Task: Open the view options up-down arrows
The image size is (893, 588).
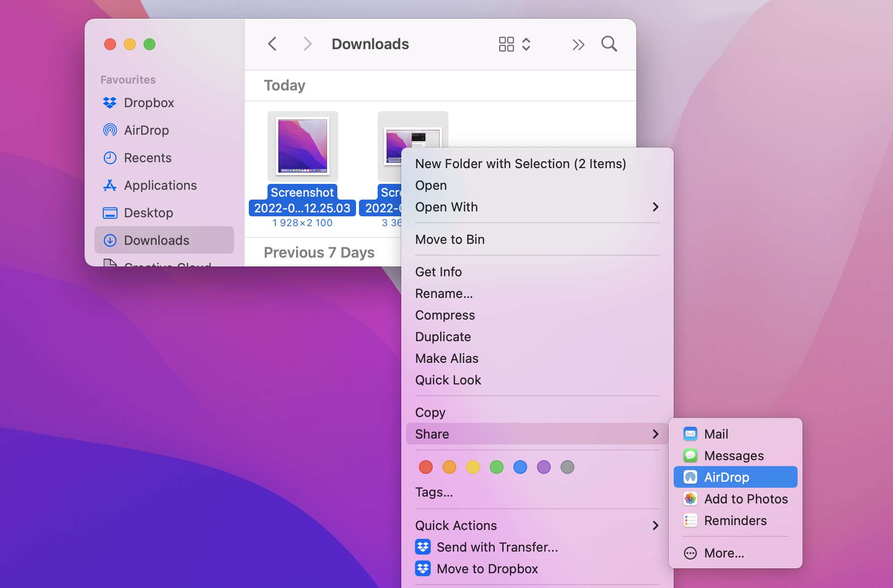Action: [x=526, y=44]
